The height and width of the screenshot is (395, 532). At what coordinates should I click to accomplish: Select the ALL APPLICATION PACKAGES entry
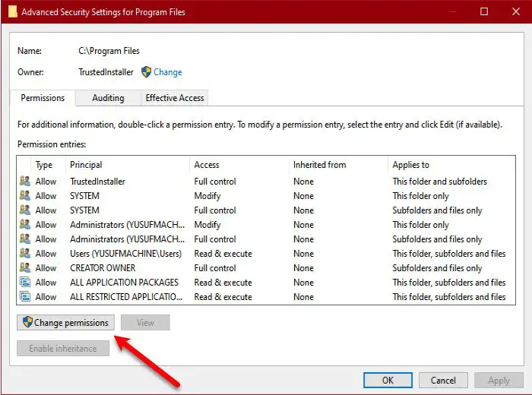(x=124, y=282)
